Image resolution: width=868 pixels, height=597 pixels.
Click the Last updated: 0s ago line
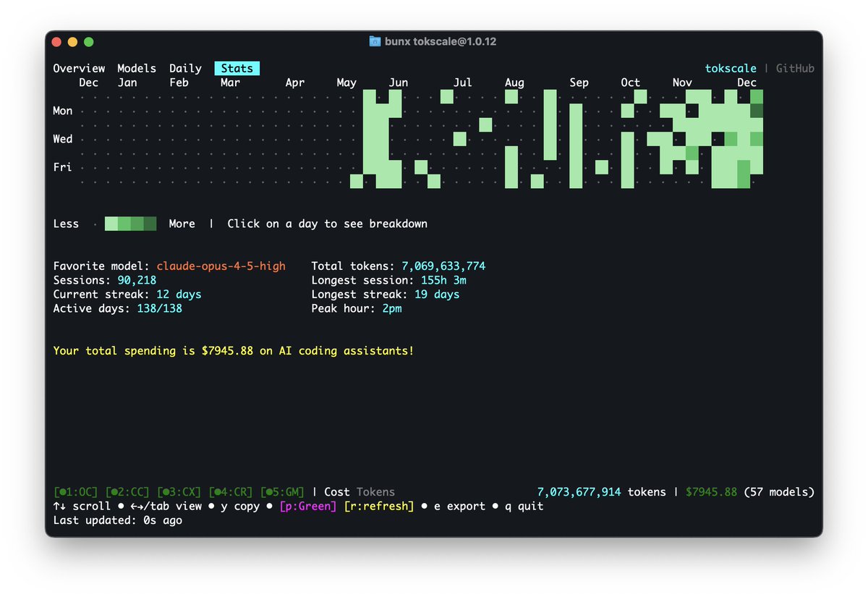(x=118, y=520)
